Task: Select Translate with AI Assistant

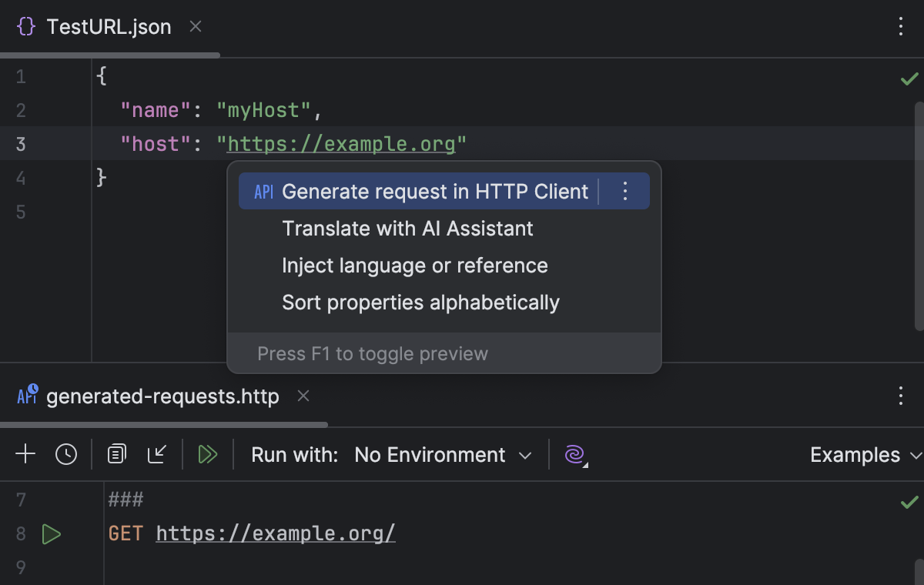Action: point(408,228)
